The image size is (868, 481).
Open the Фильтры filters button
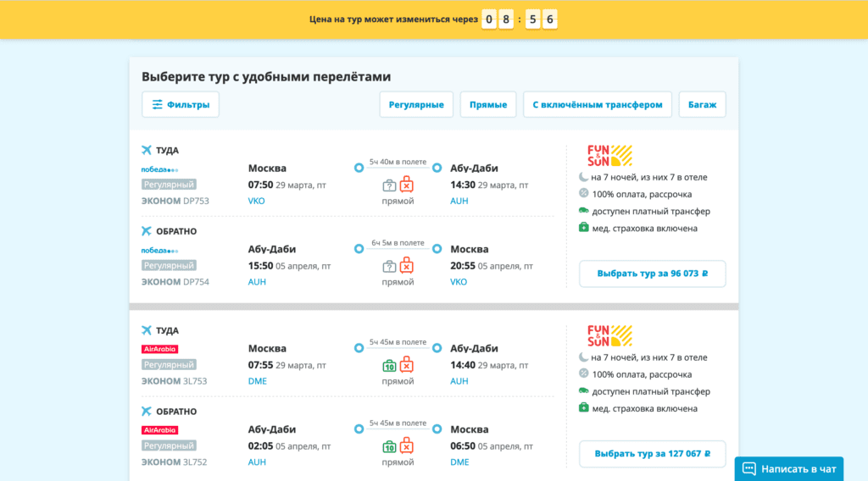click(x=181, y=104)
